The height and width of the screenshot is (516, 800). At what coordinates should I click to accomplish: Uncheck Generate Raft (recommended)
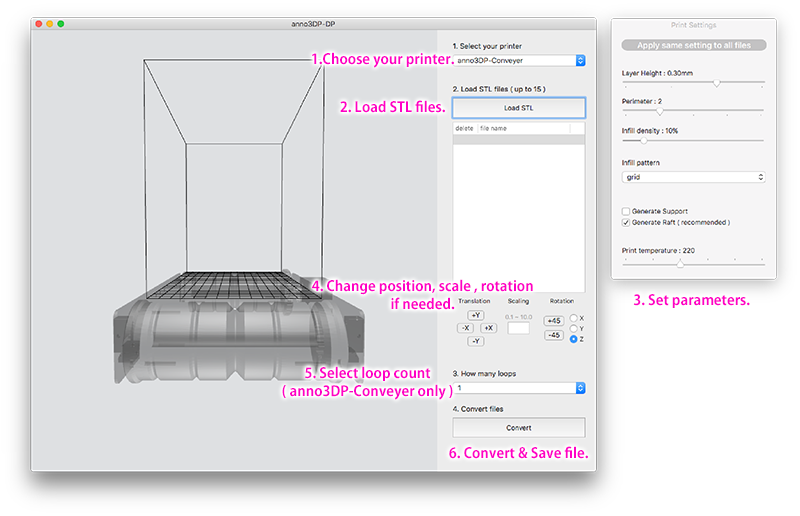coord(626,222)
